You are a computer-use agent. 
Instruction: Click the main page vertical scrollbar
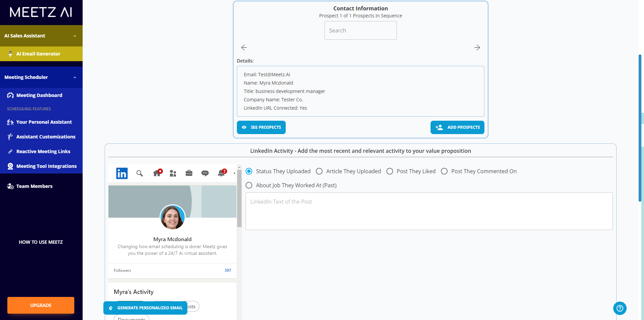(x=640, y=128)
